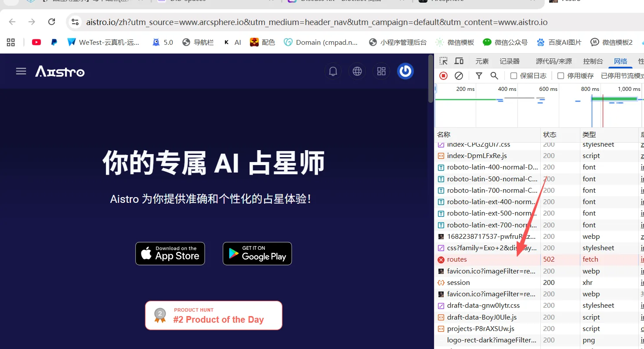Screen dimensions: 644x349
Task: Select index-DpmLFxRe.js request
Action: [539, 155]
